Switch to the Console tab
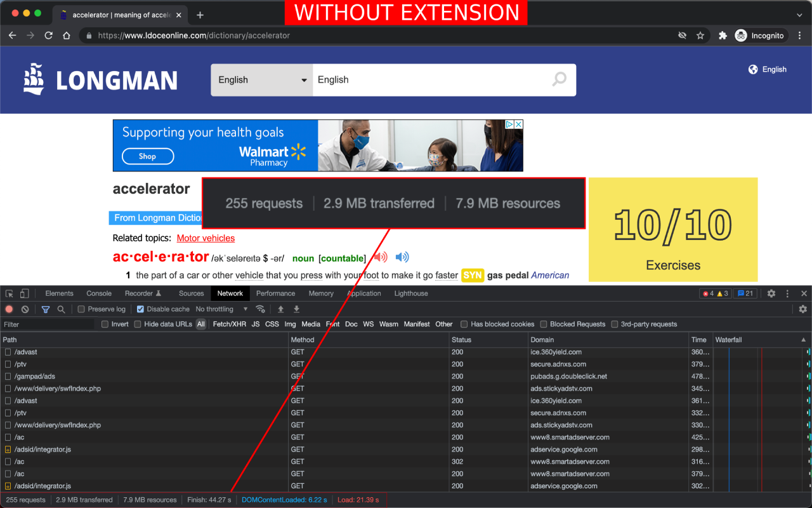812x508 pixels. [x=98, y=293]
